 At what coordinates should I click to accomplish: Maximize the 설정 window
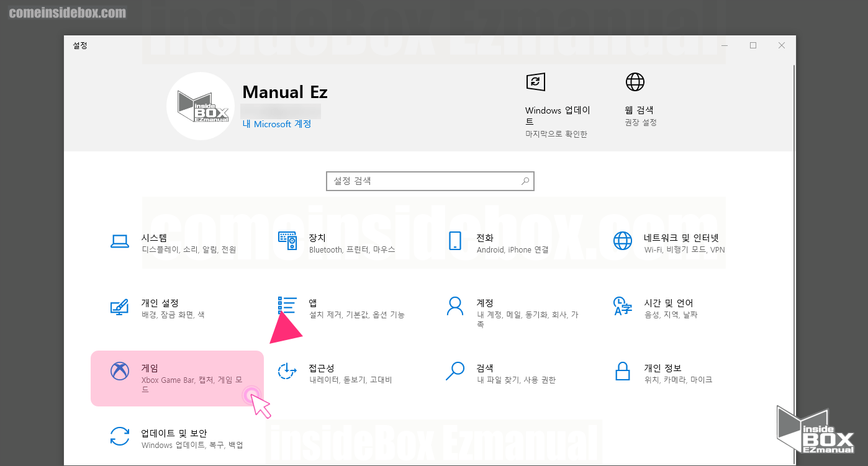(x=753, y=45)
